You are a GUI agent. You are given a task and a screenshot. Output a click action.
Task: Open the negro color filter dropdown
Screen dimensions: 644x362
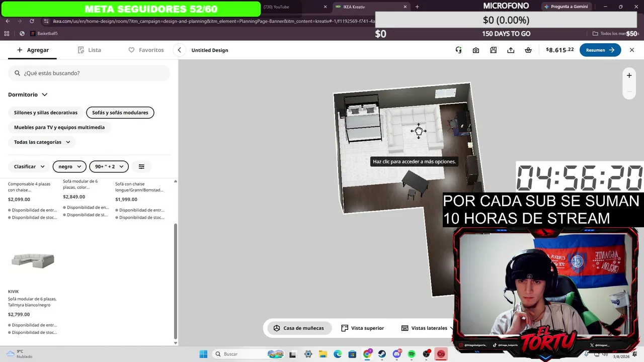coord(69,166)
